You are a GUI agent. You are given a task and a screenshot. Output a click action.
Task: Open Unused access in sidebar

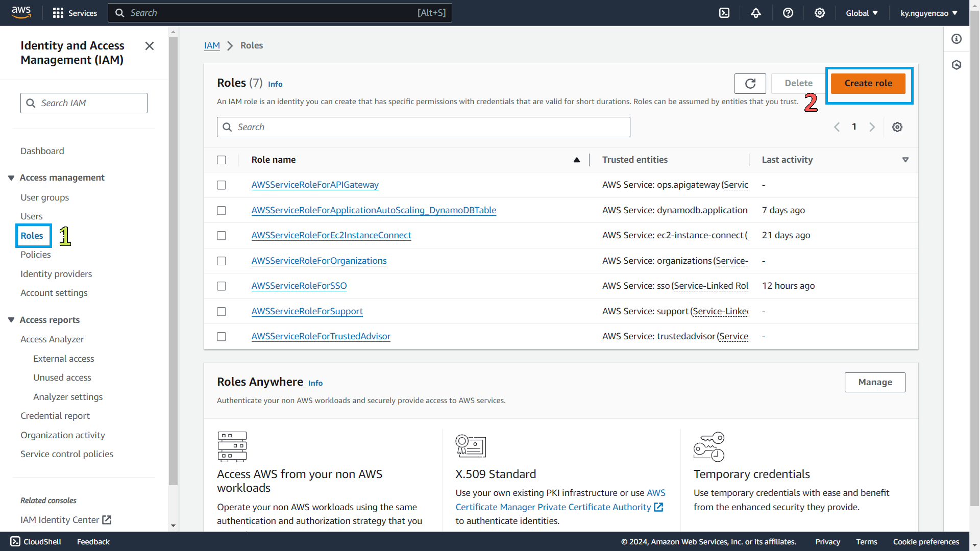[x=62, y=378]
